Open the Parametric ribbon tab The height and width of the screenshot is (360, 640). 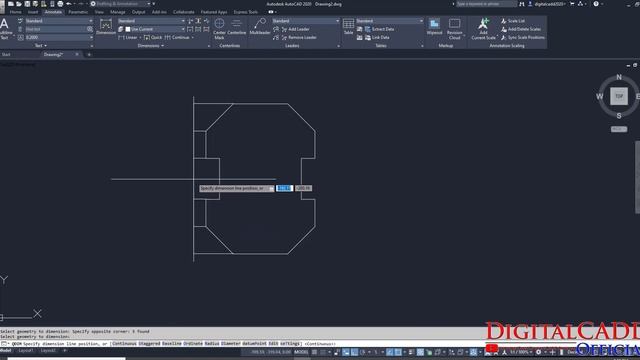78,12
